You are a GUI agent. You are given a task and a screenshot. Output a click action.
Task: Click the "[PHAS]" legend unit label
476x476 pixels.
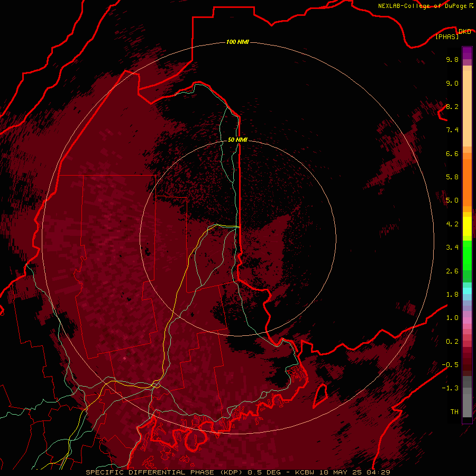point(447,36)
